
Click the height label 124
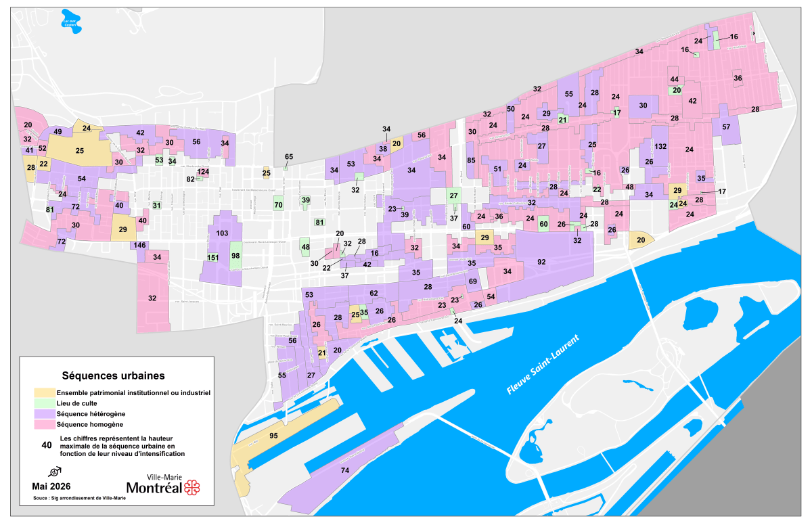203,172
